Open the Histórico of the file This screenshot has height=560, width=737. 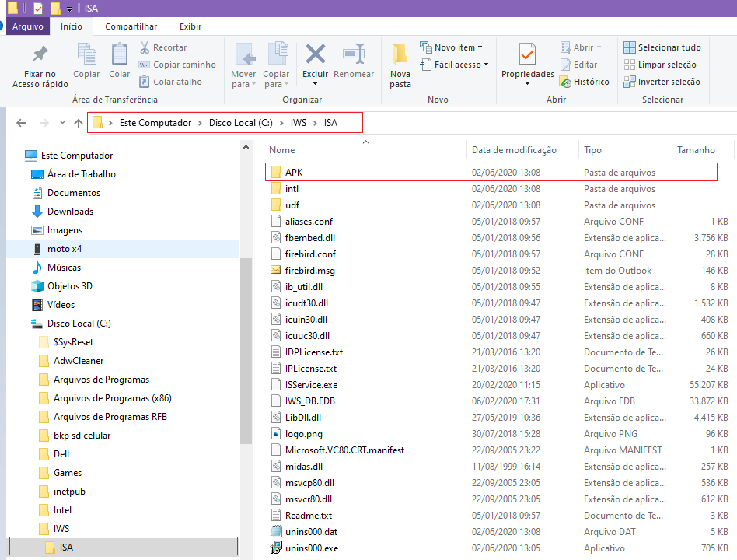(585, 82)
